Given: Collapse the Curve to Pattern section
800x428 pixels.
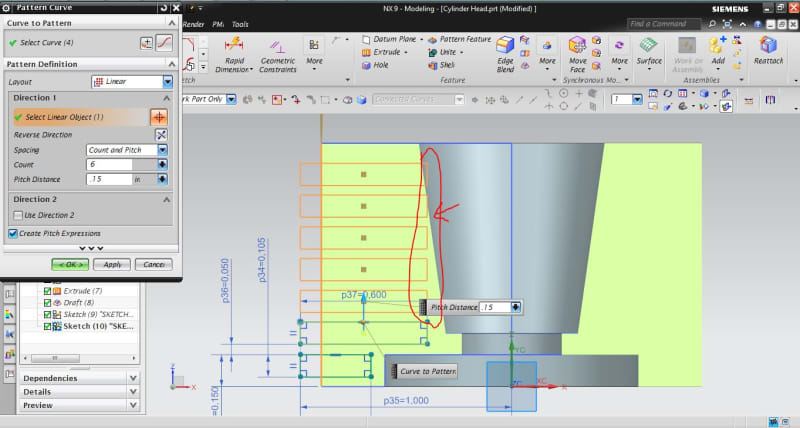Looking at the screenshot, I should (x=171, y=23).
